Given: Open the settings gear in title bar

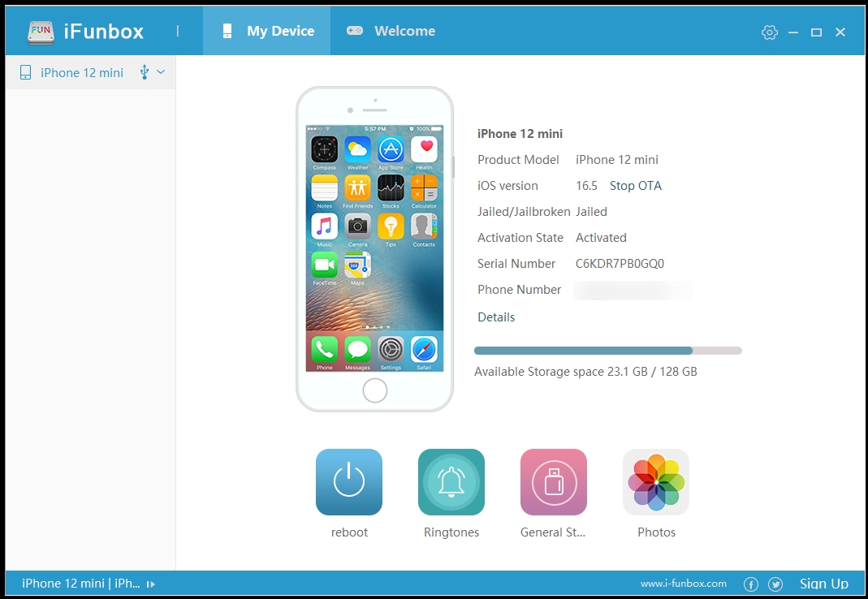Looking at the screenshot, I should [x=770, y=32].
